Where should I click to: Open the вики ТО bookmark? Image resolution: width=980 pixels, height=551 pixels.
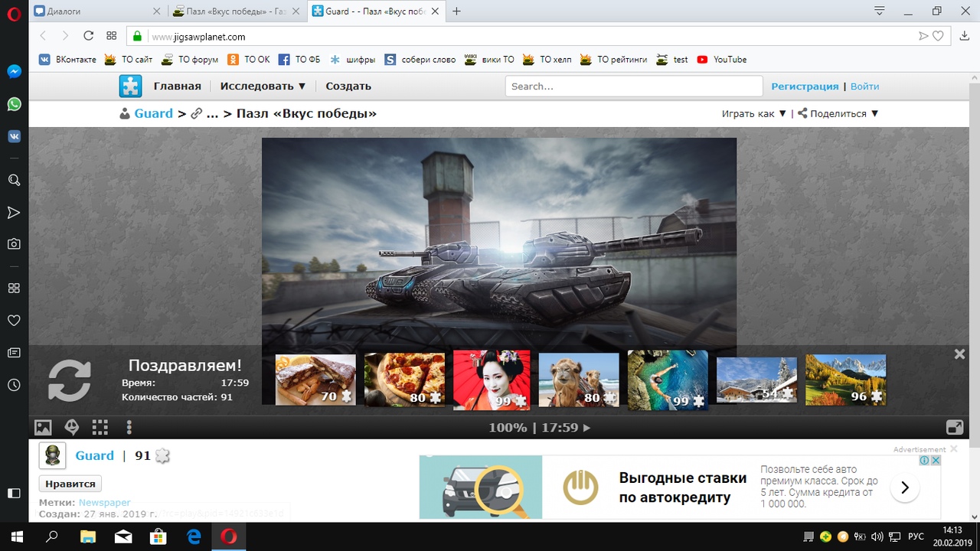pos(488,59)
